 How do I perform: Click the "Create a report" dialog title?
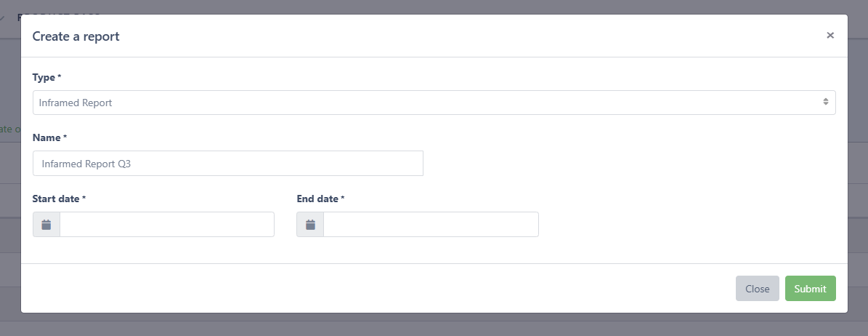coord(76,36)
